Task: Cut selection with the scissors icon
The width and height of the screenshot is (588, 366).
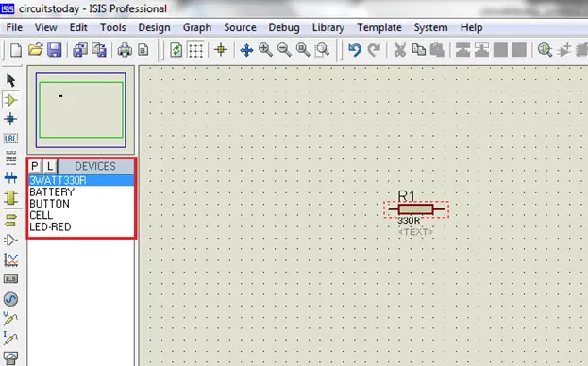Action: (x=400, y=49)
